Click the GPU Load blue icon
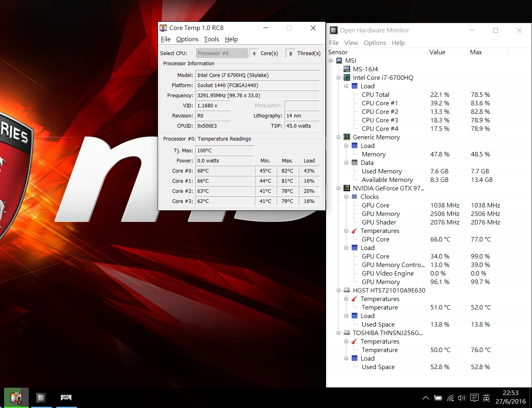The image size is (532, 408). click(355, 248)
